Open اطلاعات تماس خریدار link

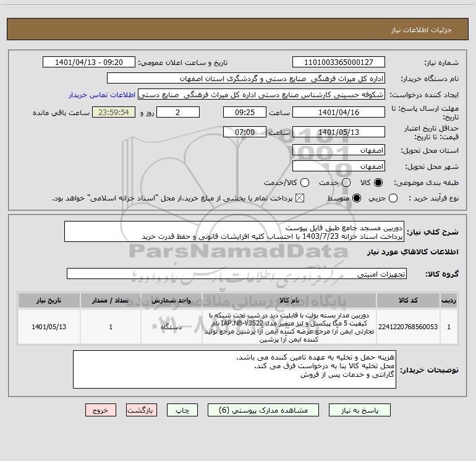pos(102,95)
